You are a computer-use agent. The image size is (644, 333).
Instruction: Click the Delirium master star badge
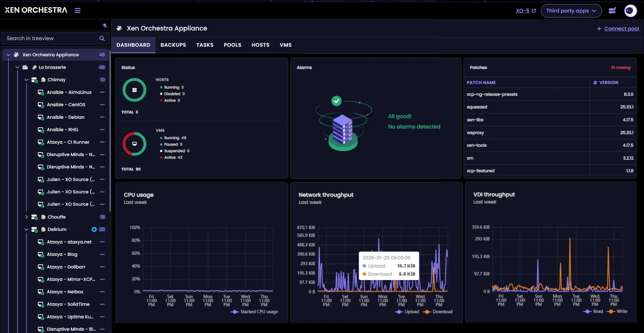[94, 230]
